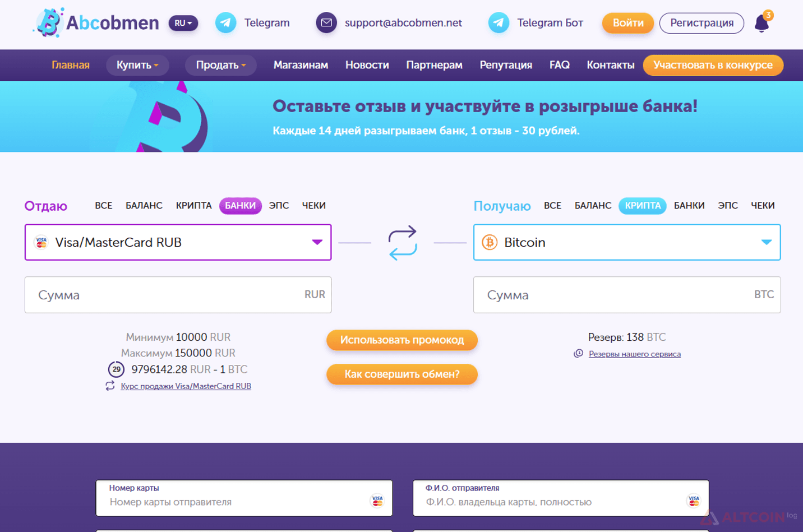Select БАНКИ filter under Отдаю

click(x=241, y=206)
